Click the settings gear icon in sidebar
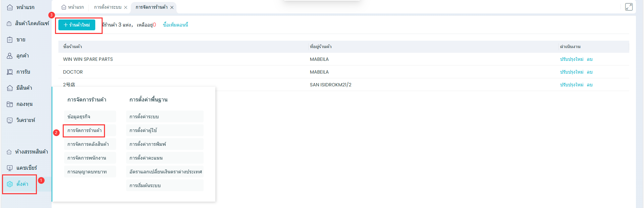The height and width of the screenshot is (208, 644). [10, 184]
